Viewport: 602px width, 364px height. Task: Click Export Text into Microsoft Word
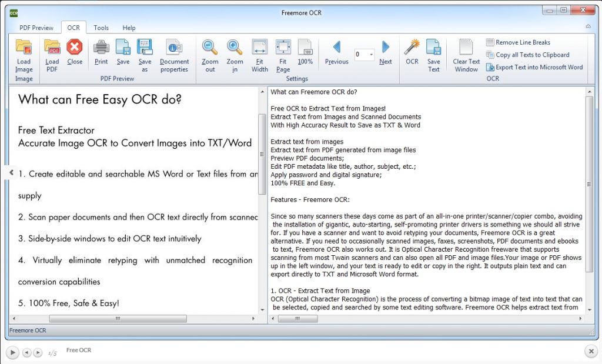click(534, 67)
